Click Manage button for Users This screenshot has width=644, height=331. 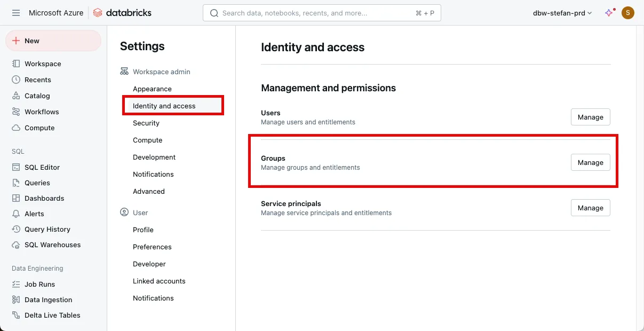click(590, 117)
